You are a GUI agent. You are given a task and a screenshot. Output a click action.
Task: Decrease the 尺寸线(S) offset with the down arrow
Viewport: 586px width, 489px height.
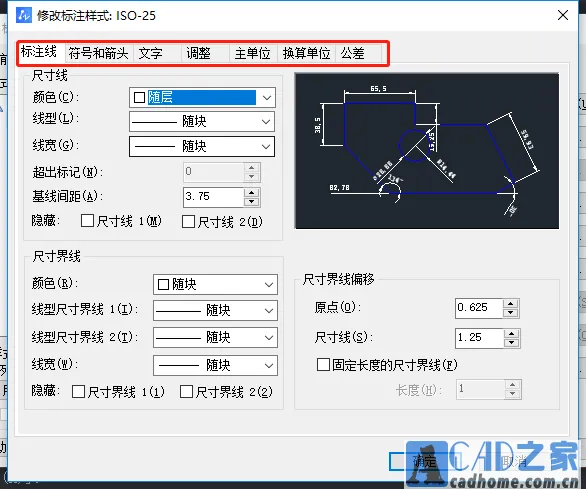pyautogui.click(x=512, y=342)
